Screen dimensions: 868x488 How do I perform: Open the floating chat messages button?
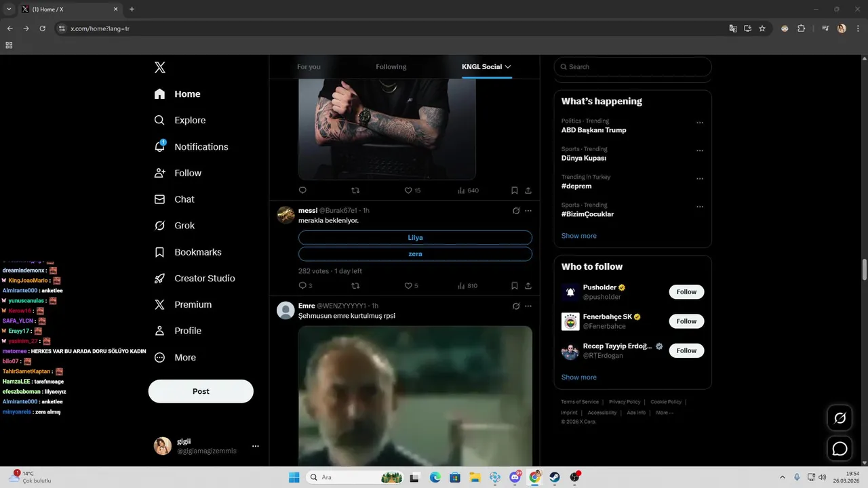840,449
